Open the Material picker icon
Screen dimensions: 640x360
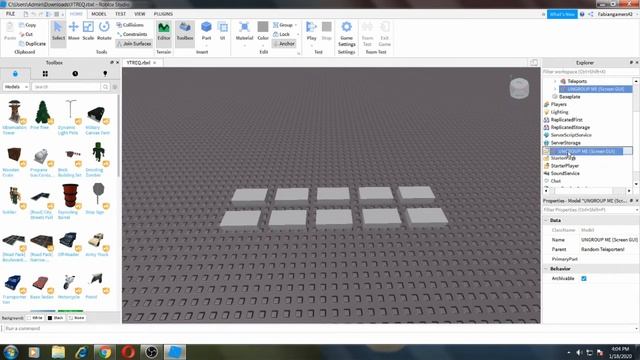[x=244, y=27]
